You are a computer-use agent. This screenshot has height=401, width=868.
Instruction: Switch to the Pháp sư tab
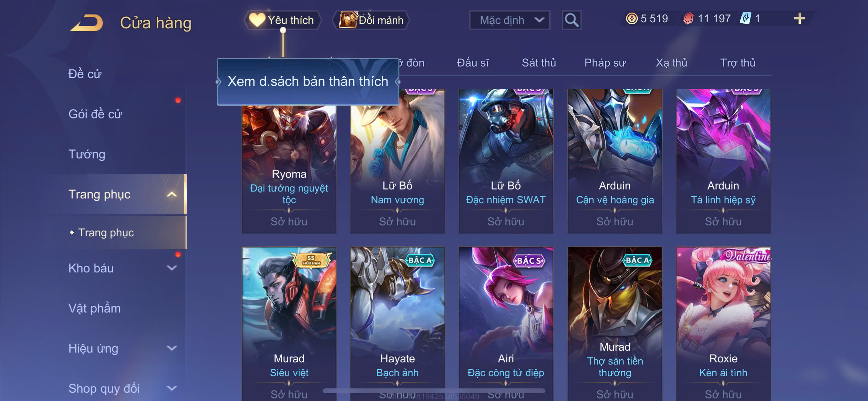click(604, 63)
